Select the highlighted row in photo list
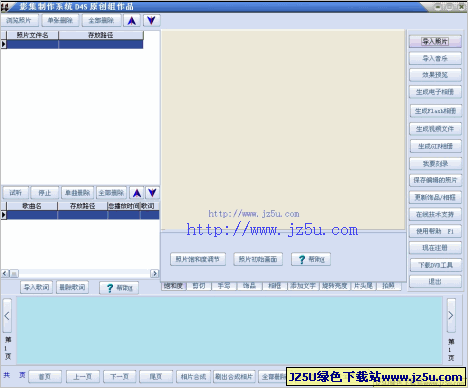Image resolution: width=468 pixels, height=388 pixels. click(75, 44)
